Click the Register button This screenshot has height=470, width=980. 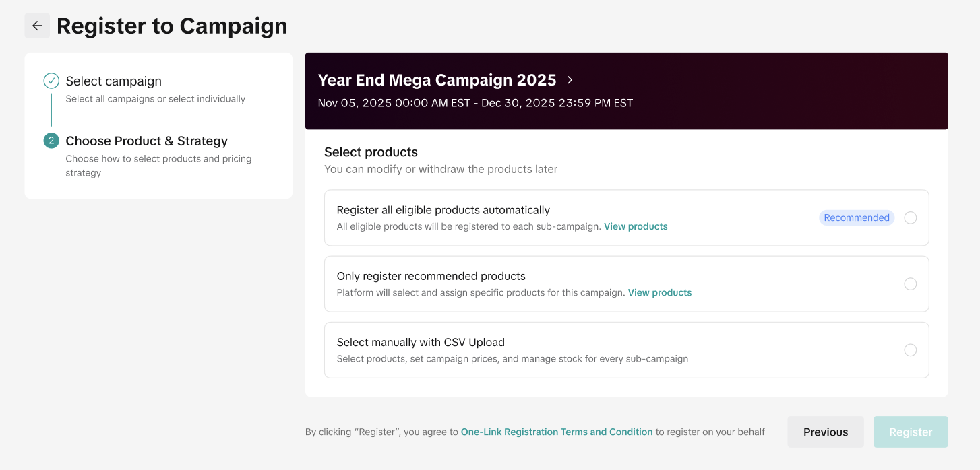click(x=911, y=432)
